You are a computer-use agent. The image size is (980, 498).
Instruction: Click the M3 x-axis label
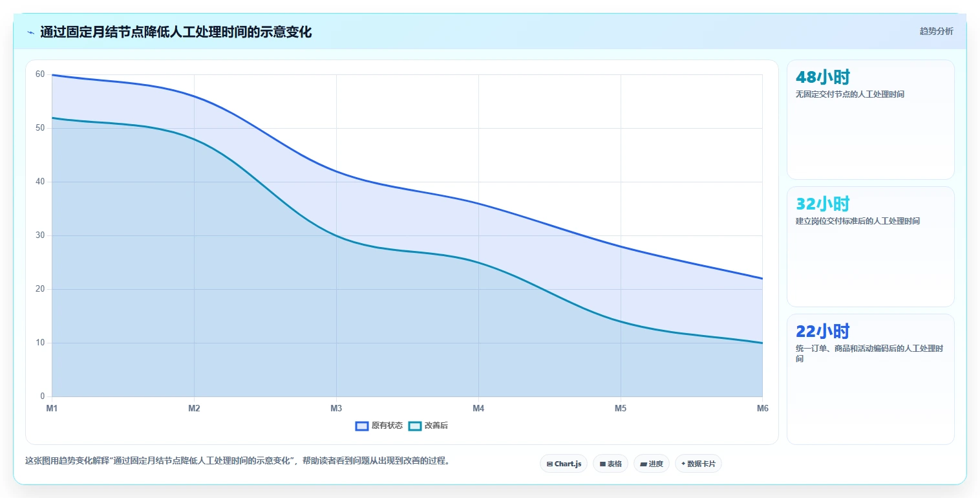[x=336, y=408]
